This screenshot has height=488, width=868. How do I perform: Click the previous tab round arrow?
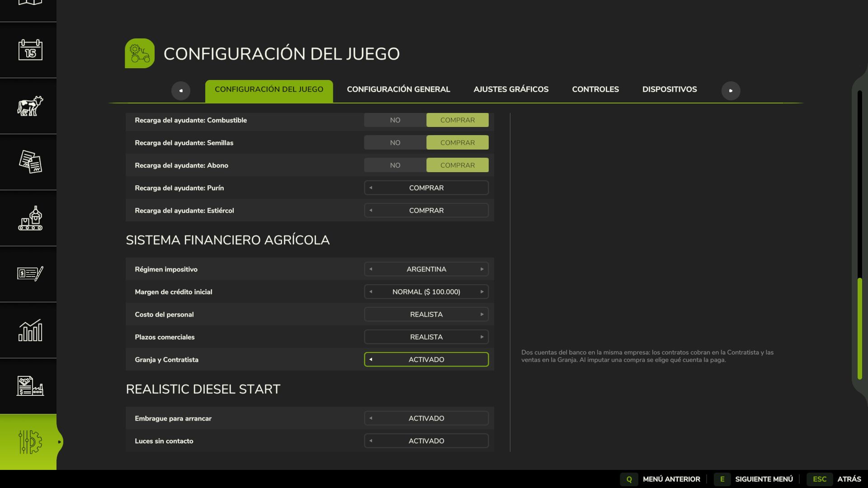pyautogui.click(x=181, y=90)
